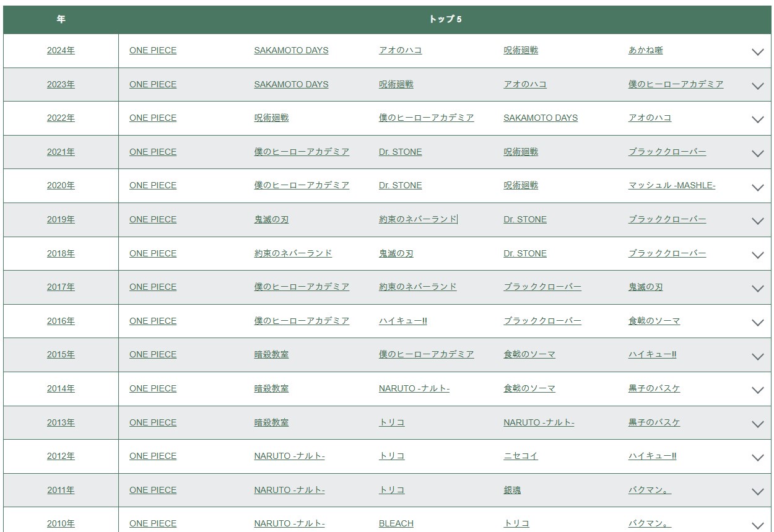Viewport: 774px width, 532px height.
Task: Open the あかね噺 link
Action: click(646, 50)
